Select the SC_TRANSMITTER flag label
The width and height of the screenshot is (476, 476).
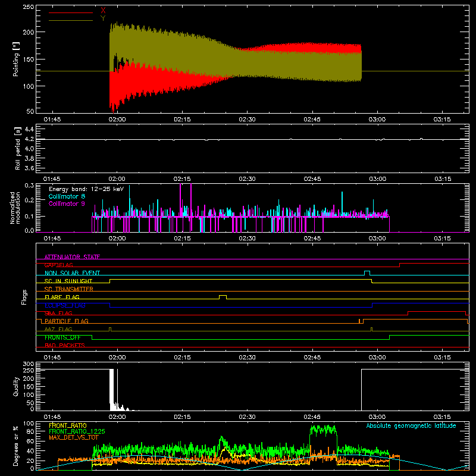tap(68, 289)
